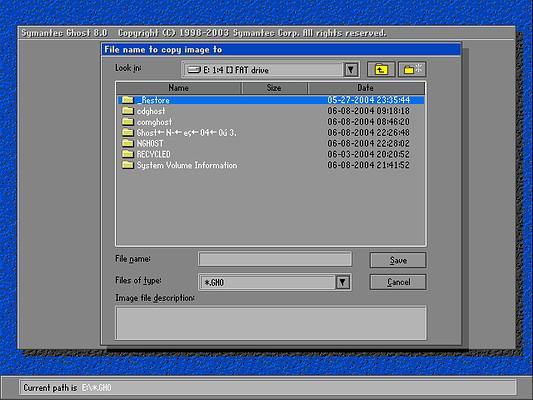Viewport: 533px width, 400px height.
Task: Select the comghost folder icon
Action: coord(128,121)
